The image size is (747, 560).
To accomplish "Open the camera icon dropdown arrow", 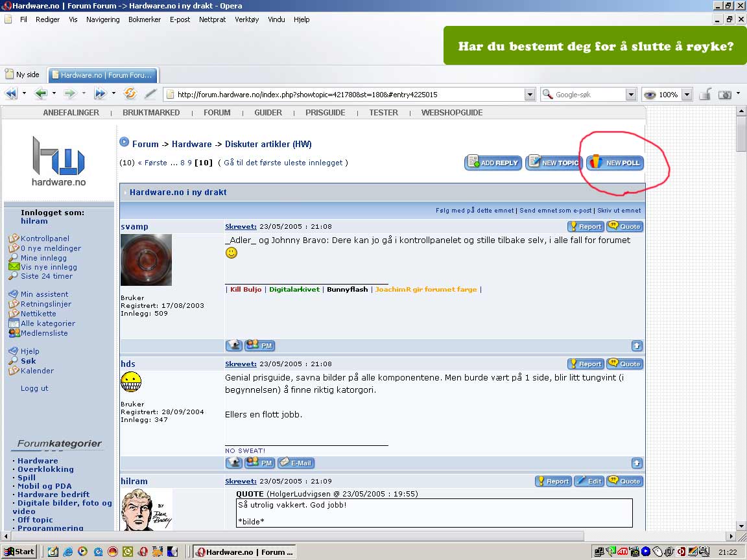I will tap(738, 93).
